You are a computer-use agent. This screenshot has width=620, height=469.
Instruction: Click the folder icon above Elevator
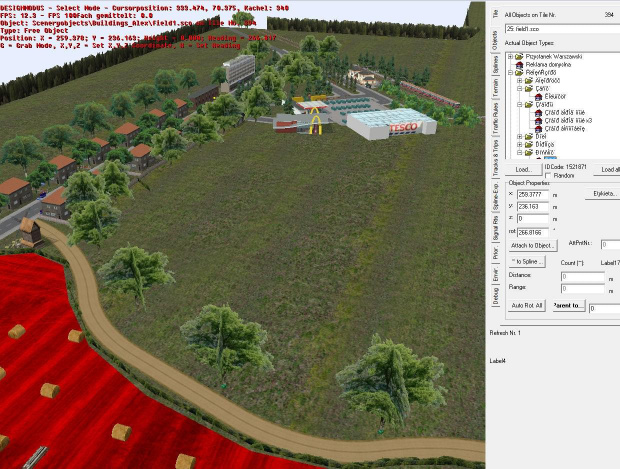pyautogui.click(x=527, y=88)
